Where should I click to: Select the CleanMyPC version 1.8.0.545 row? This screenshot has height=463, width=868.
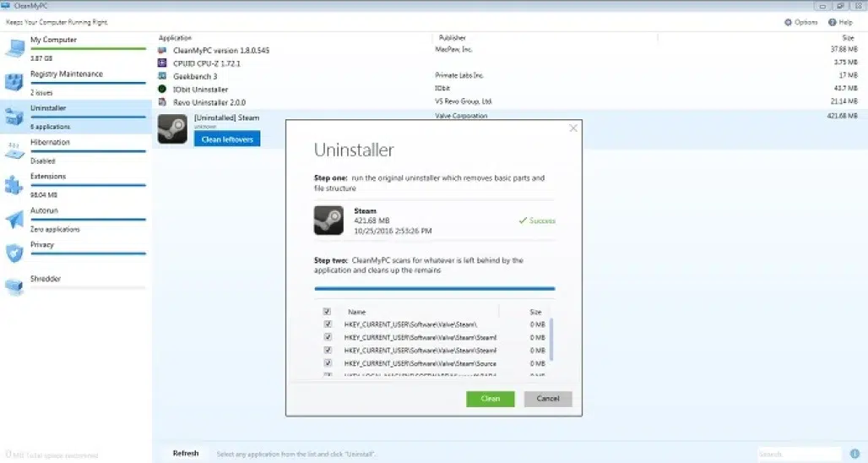pos(509,50)
